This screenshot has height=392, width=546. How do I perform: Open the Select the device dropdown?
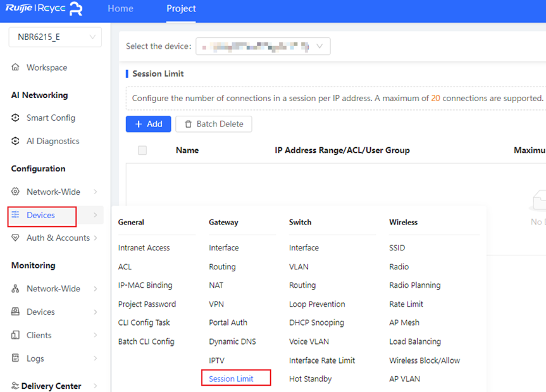point(263,46)
